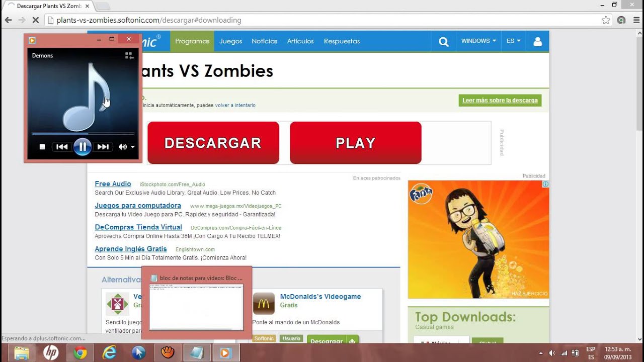Click the ESP input language indicator
644x362 pixels.
coord(591,353)
